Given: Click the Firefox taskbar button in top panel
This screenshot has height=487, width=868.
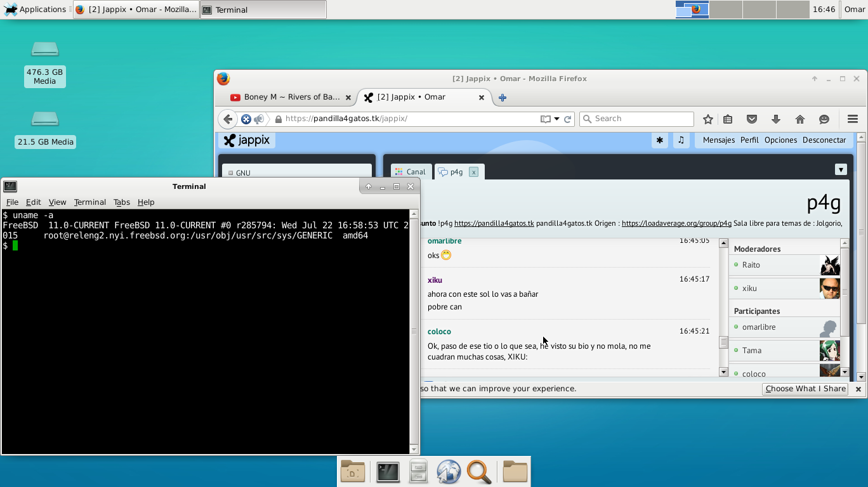Looking at the screenshot, I should 136,10.
